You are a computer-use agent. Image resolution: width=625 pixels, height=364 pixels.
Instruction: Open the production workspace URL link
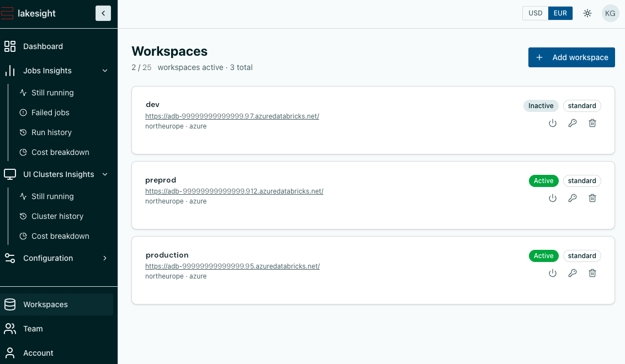click(x=232, y=266)
